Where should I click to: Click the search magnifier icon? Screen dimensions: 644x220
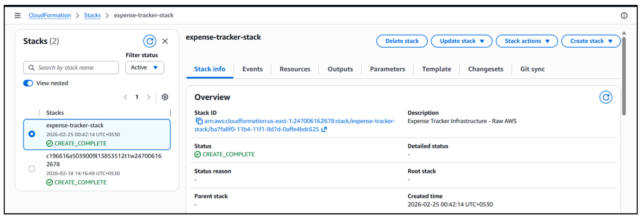[32, 68]
